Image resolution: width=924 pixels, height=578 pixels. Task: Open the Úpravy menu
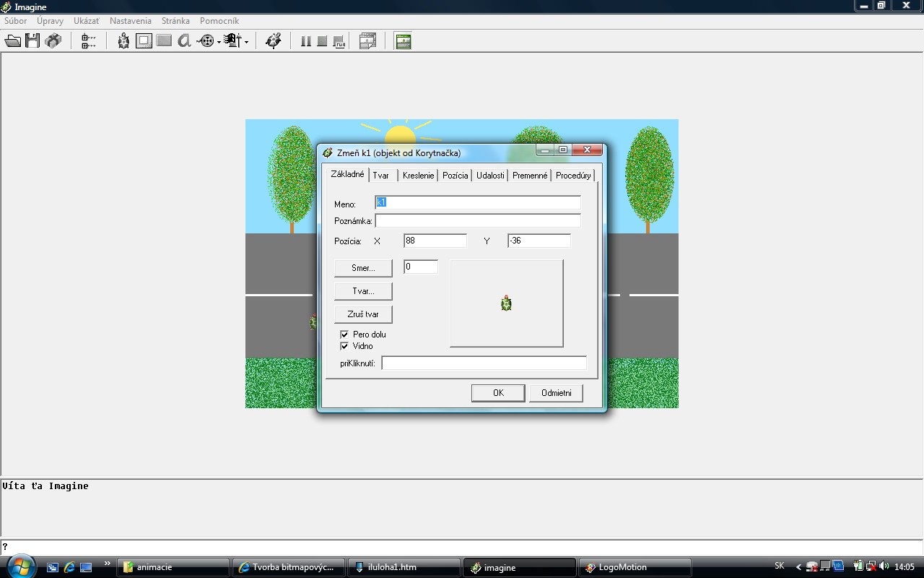pos(51,21)
